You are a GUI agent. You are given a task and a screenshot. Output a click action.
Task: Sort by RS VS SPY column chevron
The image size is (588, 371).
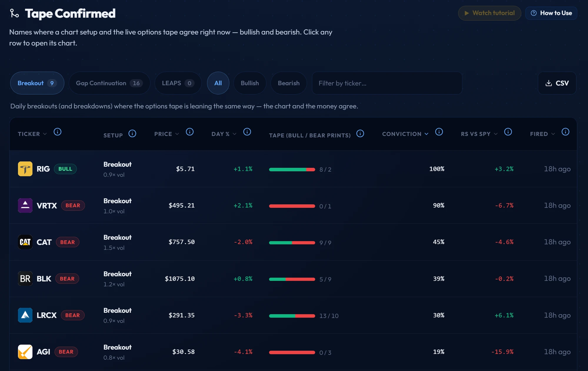496,134
